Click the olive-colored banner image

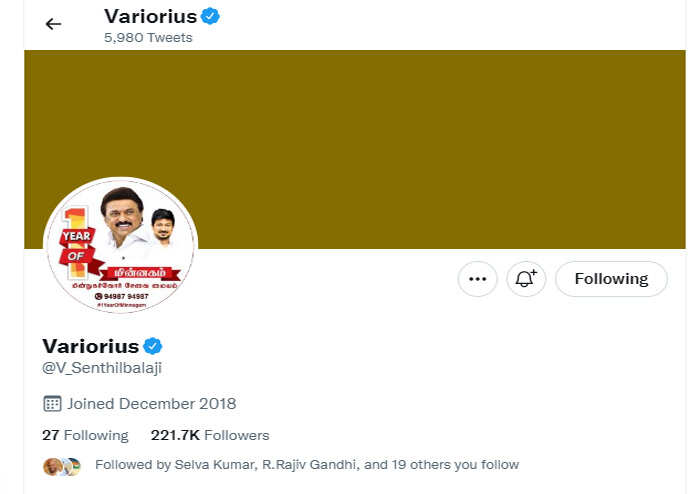tap(400, 140)
